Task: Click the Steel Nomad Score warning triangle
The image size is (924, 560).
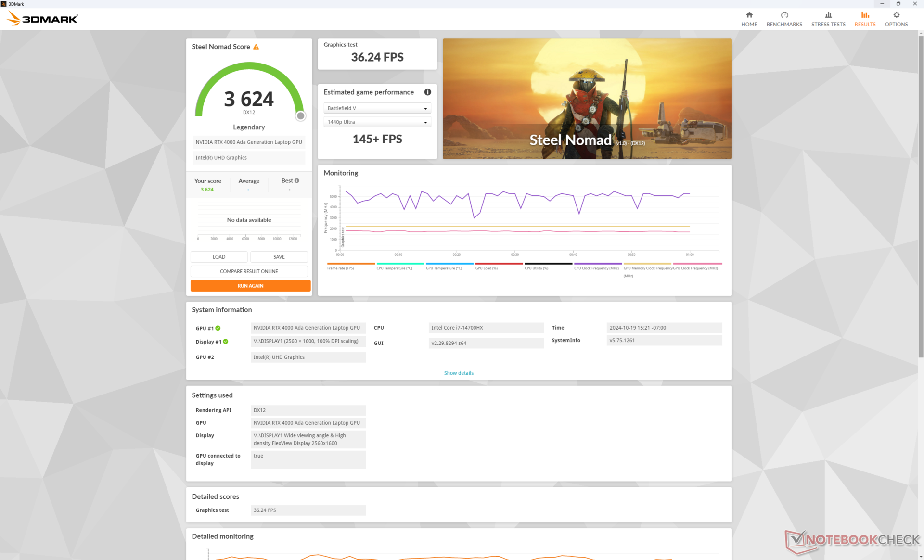Action: (x=256, y=47)
